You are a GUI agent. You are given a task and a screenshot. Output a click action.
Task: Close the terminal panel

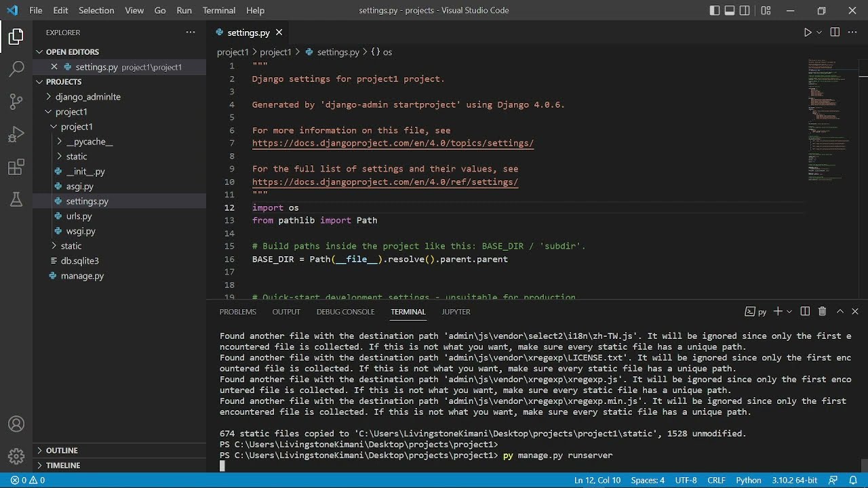click(856, 312)
